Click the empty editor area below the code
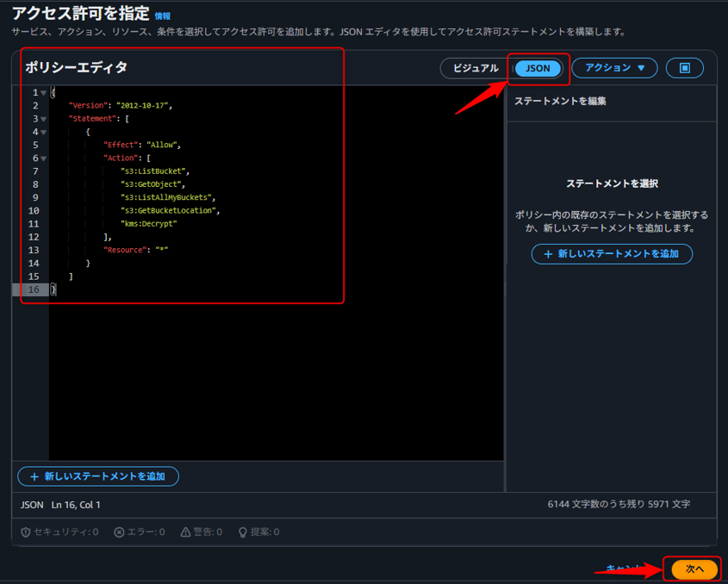The width and height of the screenshot is (728, 584). pyautogui.click(x=277, y=378)
